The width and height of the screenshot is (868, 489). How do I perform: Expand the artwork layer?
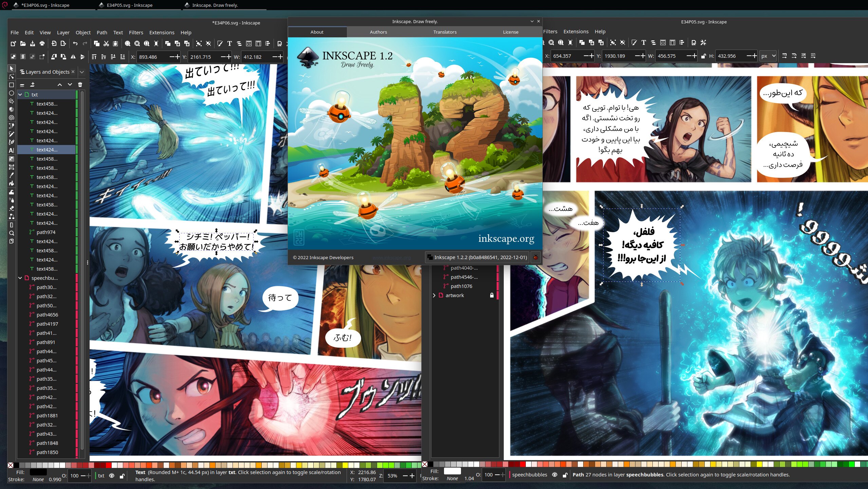click(x=434, y=295)
